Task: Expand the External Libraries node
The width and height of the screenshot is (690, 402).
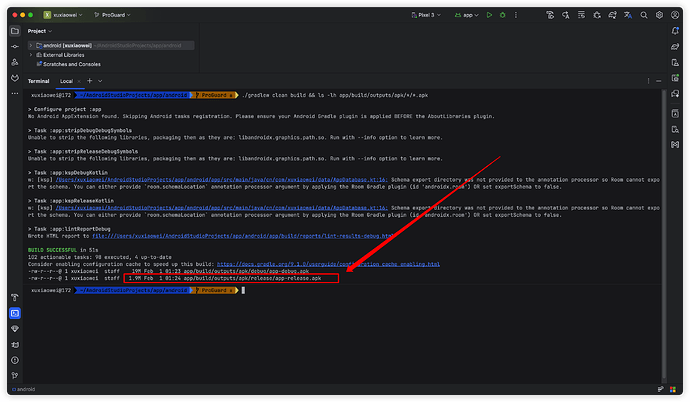Action: tap(32, 54)
